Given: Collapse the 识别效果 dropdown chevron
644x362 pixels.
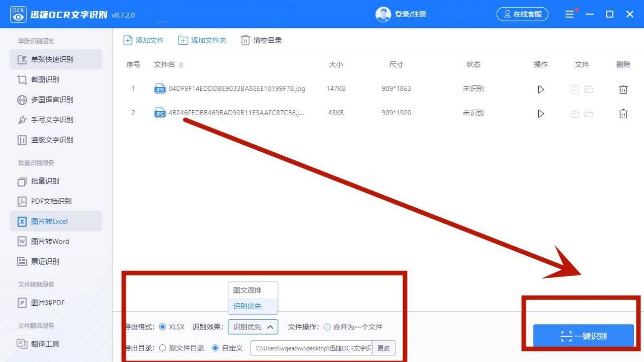Looking at the screenshot, I should click(270, 327).
